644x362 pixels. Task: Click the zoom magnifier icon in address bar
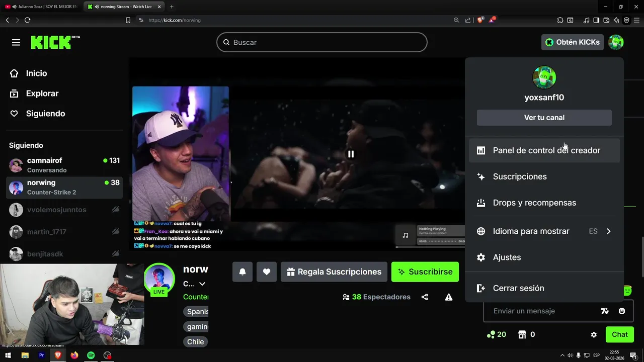(456, 20)
